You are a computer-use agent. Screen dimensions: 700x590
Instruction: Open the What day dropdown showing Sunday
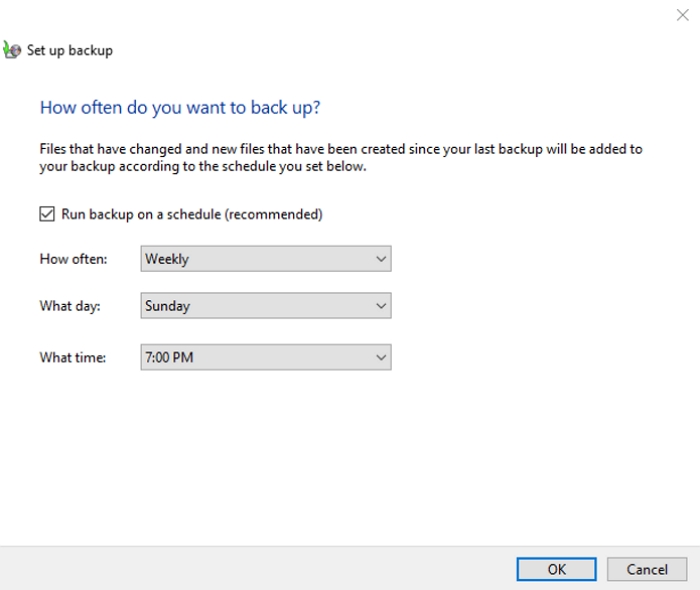point(265,306)
